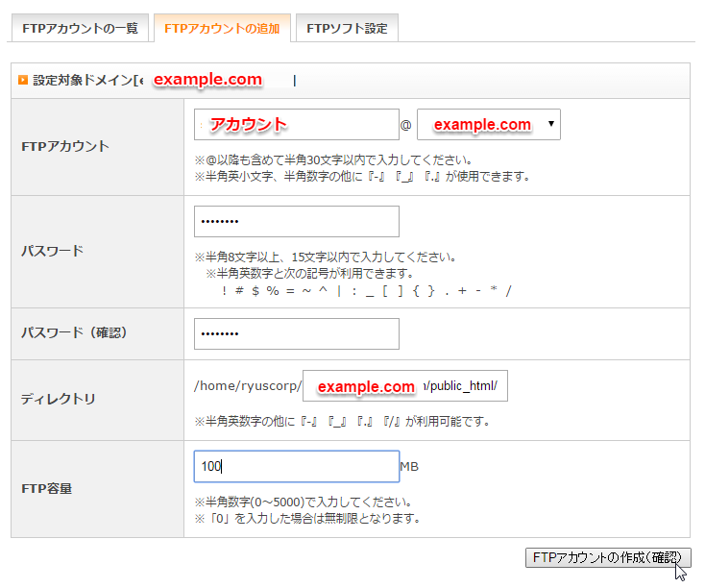
Task: Click the FTP容量 row label
Action: [x=47, y=489]
